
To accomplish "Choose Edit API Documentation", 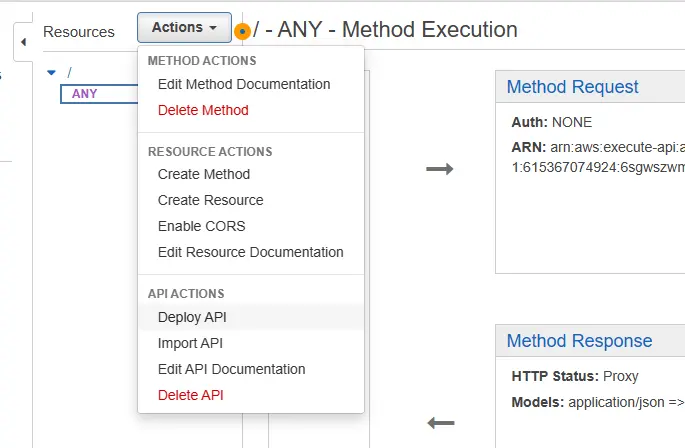I will pos(231,369).
